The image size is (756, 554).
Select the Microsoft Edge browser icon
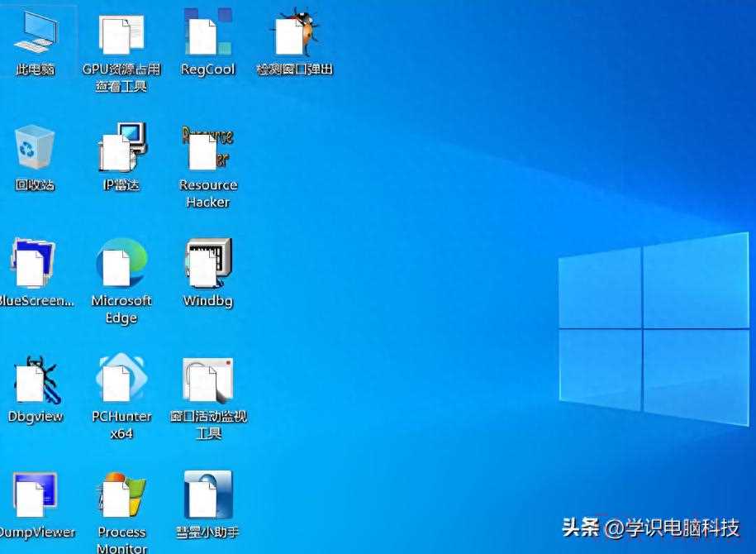pyautogui.click(x=121, y=265)
